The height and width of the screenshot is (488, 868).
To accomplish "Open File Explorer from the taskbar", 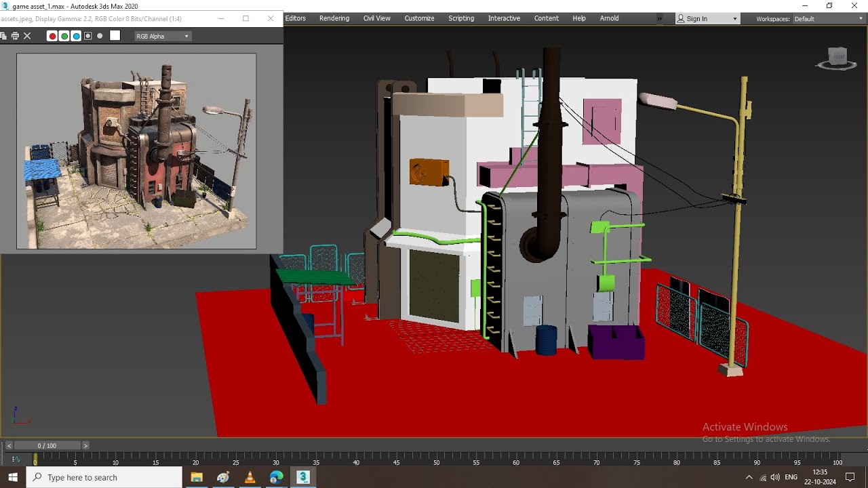I will (x=197, y=477).
